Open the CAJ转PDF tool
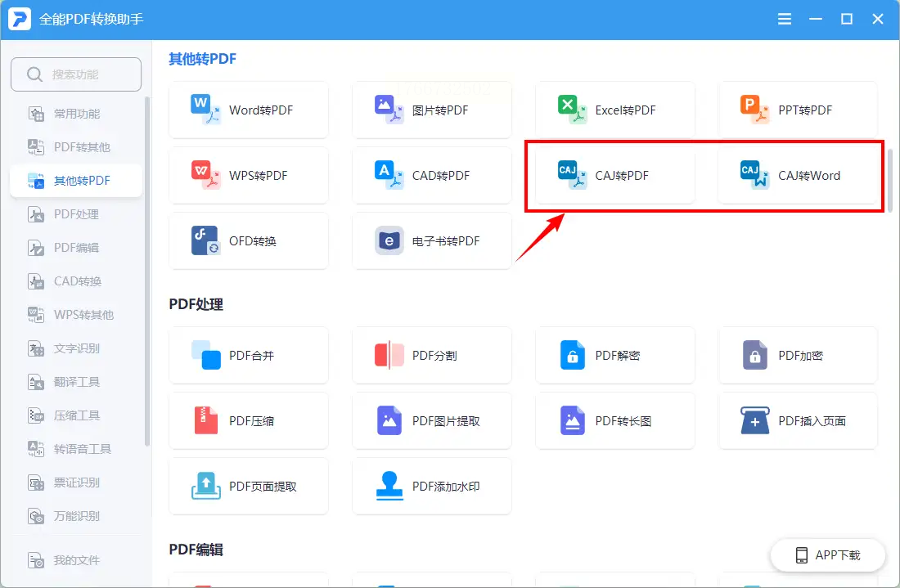Screen dimensions: 900x588 614,175
